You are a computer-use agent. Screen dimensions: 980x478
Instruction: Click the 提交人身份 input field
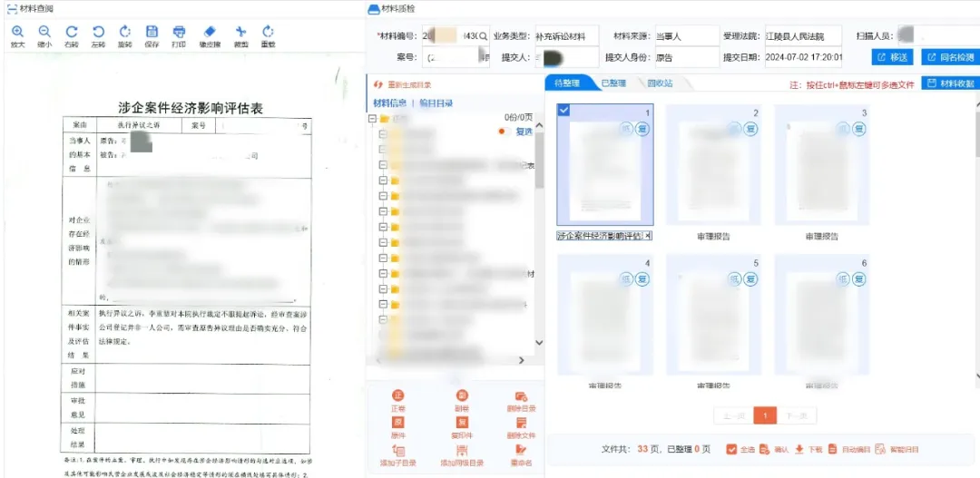pyautogui.click(x=686, y=57)
